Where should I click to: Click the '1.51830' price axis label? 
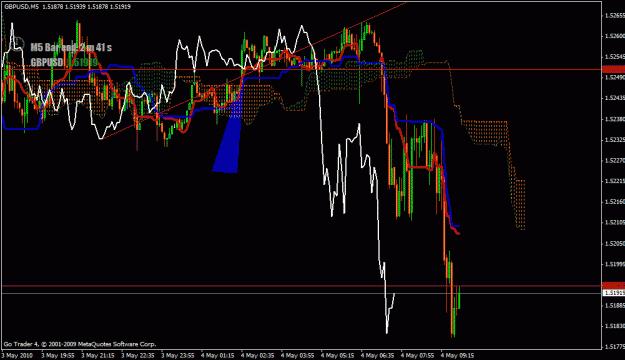pyautogui.click(x=614, y=326)
